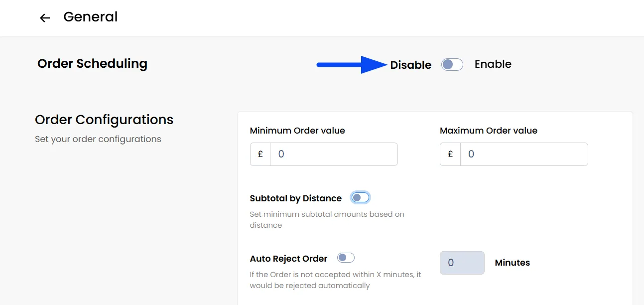Click the blue arrow pointing at Disable

pyautogui.click(x=352, y=64)
